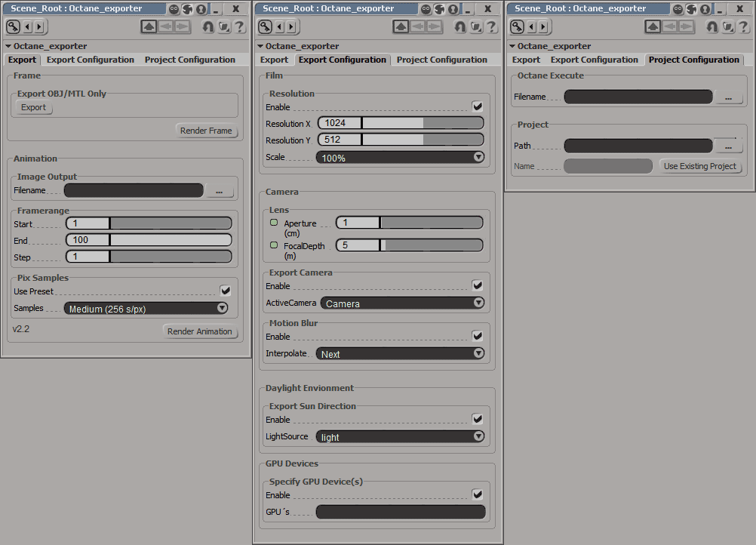Open the Scale dropdown showing 100%

point(400,157)
